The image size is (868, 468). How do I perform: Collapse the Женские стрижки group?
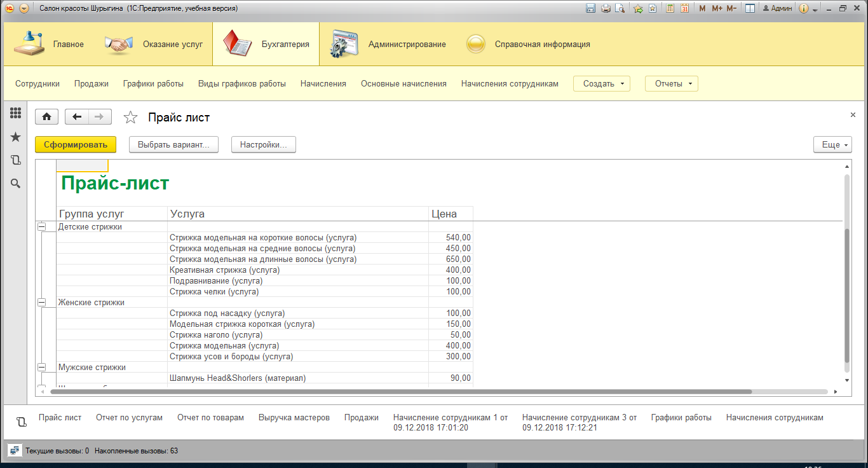point(42,303)
